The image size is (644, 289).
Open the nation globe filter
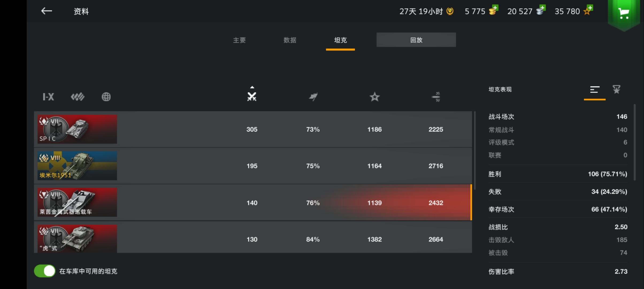tap(106, 97)
